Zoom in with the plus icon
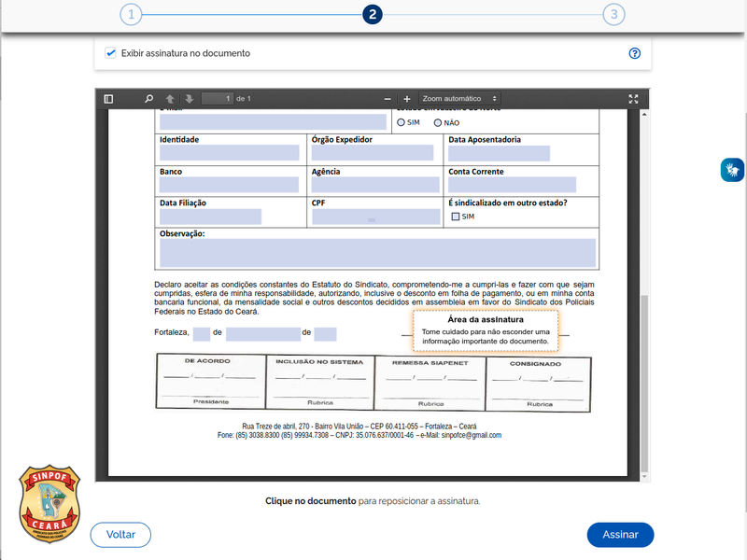Screen dimensions: 747x560 (x=407, y=99)
